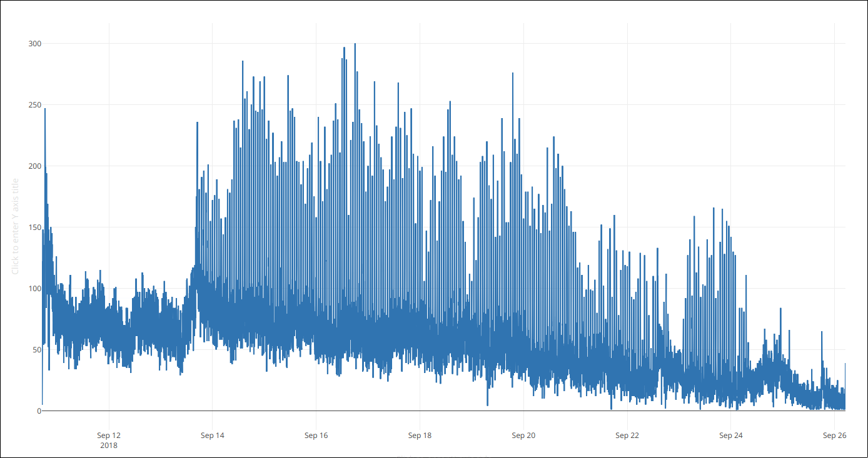This screenshot has width=868, height=458.
Task: Click the faint X axis title placeholder
Action: click(x=443, y=456)
